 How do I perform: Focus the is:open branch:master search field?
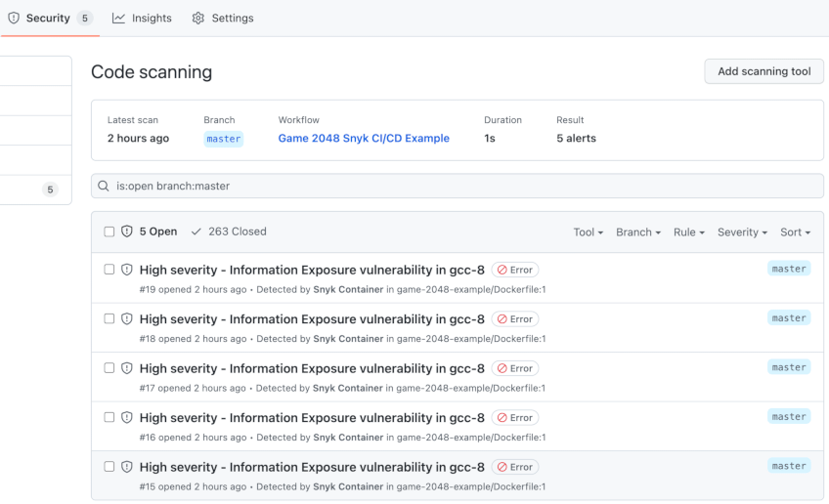(458, 186)
